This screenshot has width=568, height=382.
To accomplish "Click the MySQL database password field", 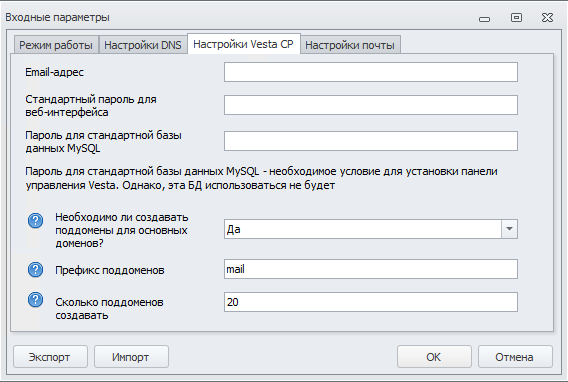I will 371,141.
